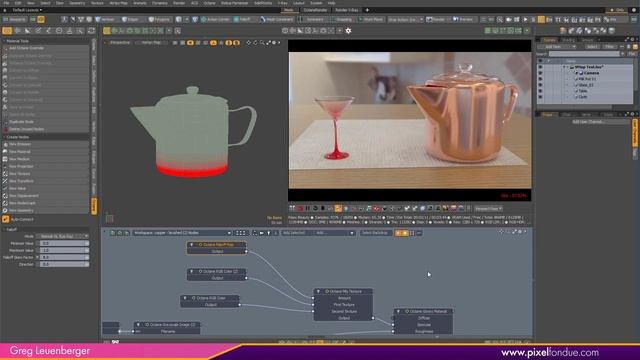This screenshot has width=640, height=360.
Task: Click the play icon in top toolbar
Action: click(x=525, y=19)
